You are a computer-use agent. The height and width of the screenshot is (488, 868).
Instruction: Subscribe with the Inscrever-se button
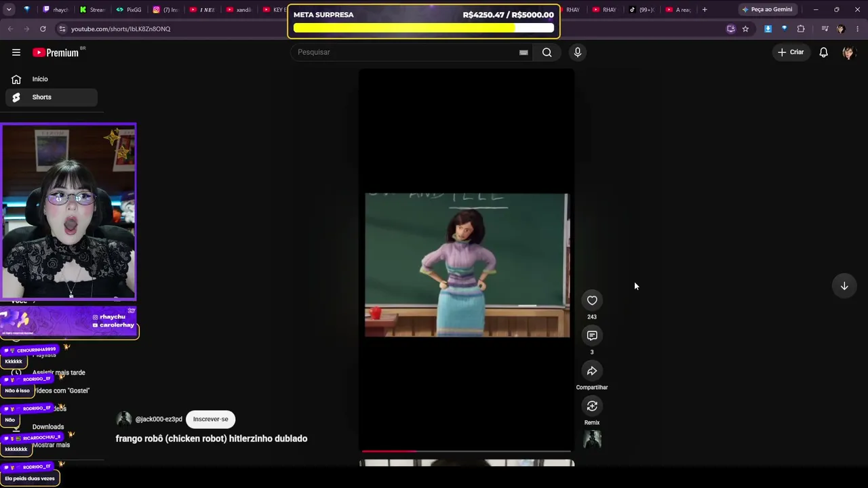click(210, 419)
